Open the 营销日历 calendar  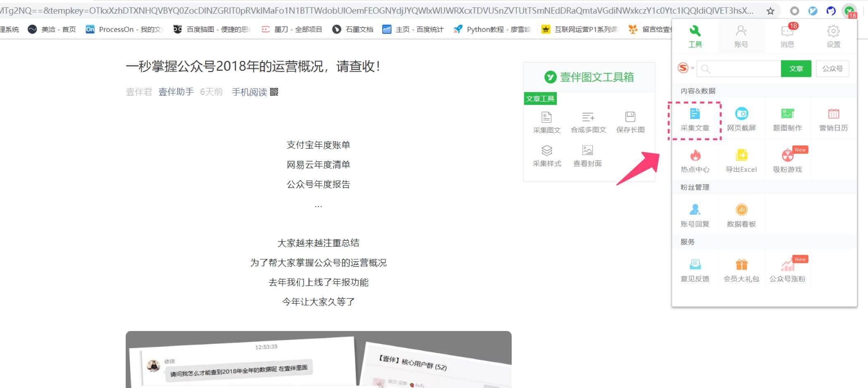[x=834, y=120]
